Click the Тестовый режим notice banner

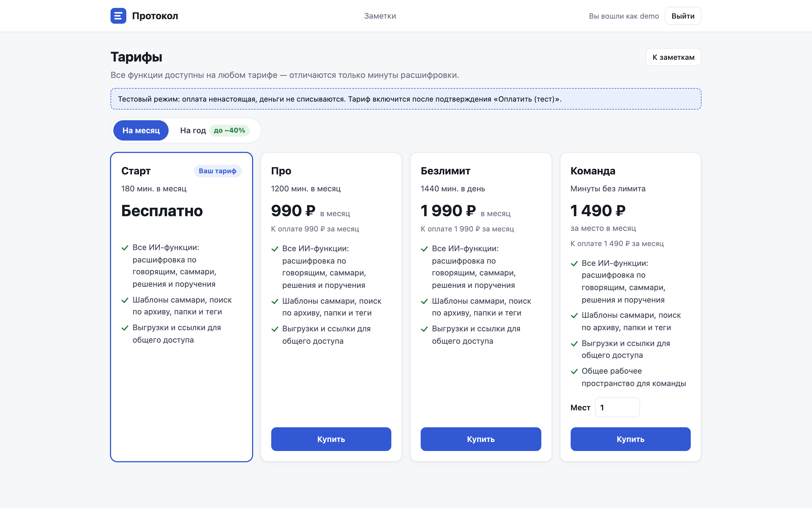[x=406, y=99]
